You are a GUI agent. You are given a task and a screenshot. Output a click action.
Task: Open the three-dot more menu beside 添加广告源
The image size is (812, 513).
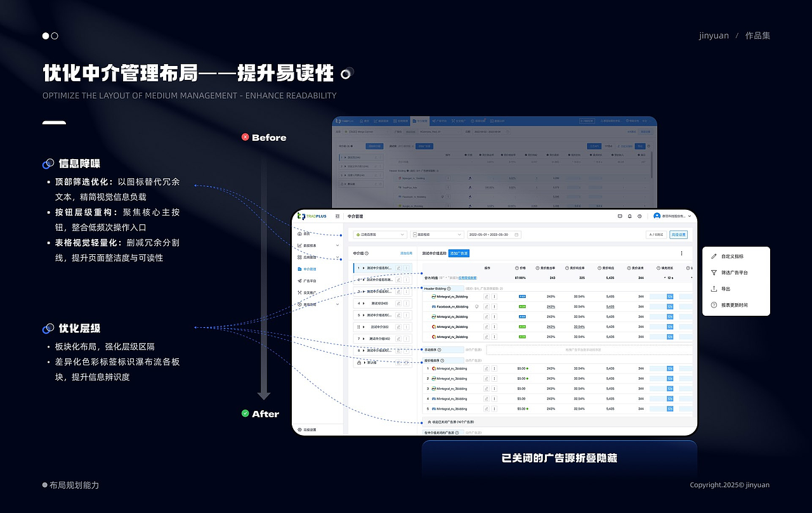(x=681, y=253)
